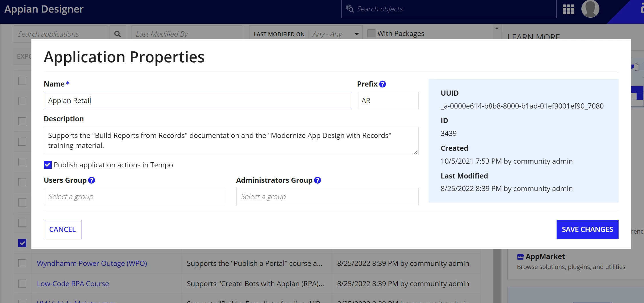Open the Wyndhamm Power Outage (WPO) application
Screen dimensions: 644x303
tap(92, 263)
